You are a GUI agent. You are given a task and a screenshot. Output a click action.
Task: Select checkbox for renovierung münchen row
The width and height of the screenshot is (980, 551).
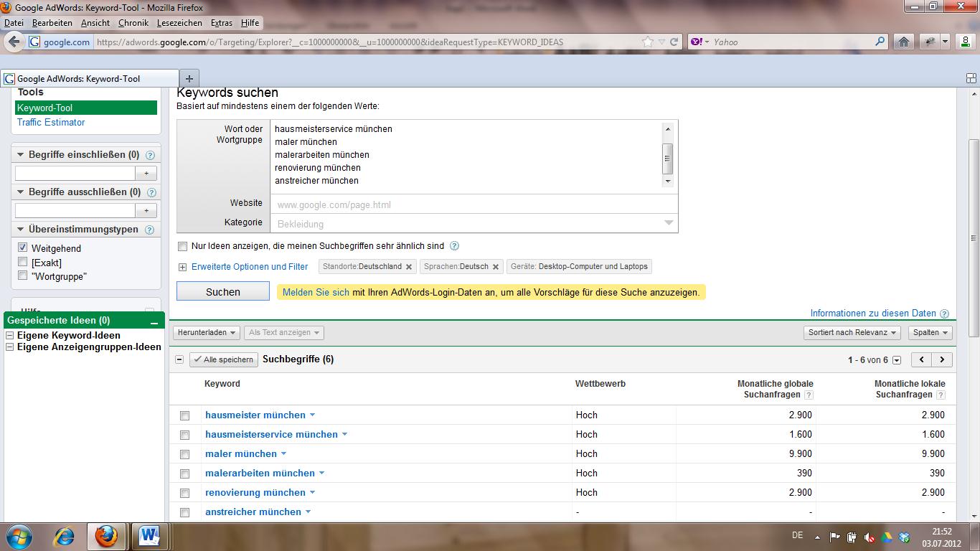point(184,493)
